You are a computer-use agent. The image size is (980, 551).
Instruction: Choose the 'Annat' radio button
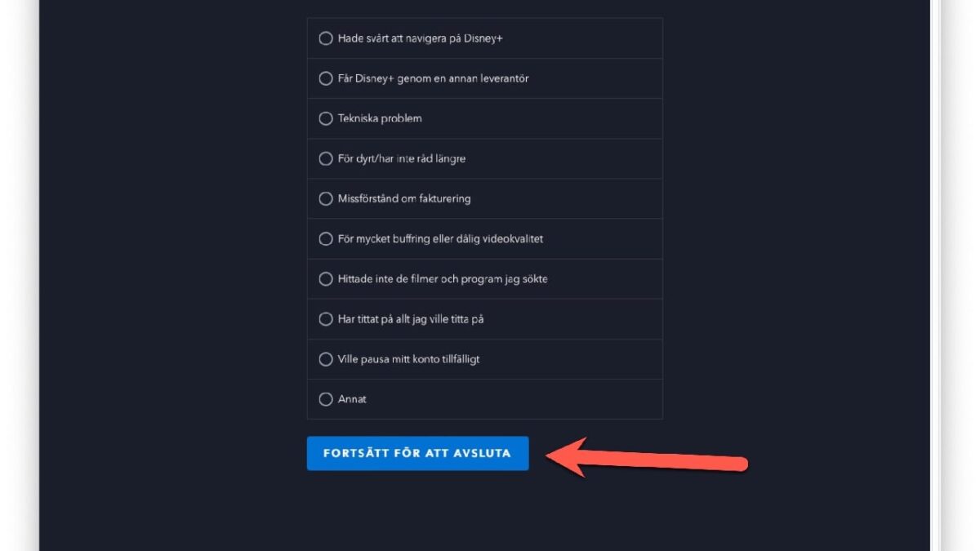tap(325, 398)
